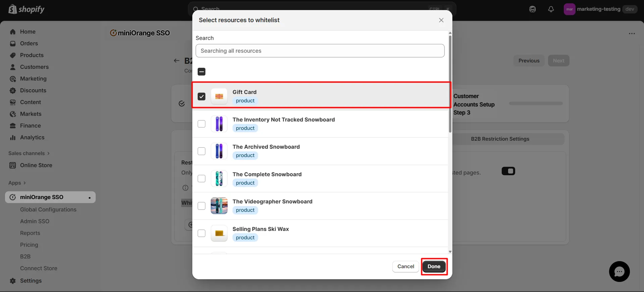
Task: Click the Marketing target icon
Action: click(x=13, y=79)
